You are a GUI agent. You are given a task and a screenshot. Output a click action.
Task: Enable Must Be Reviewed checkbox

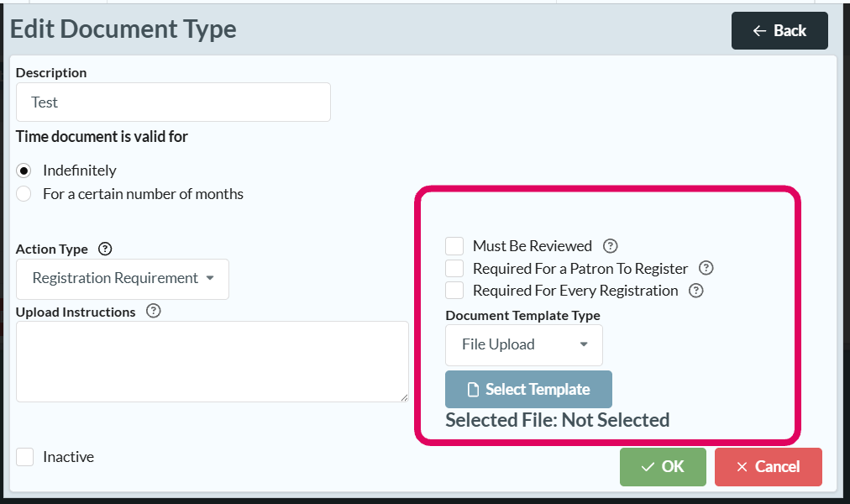[454, 246]
